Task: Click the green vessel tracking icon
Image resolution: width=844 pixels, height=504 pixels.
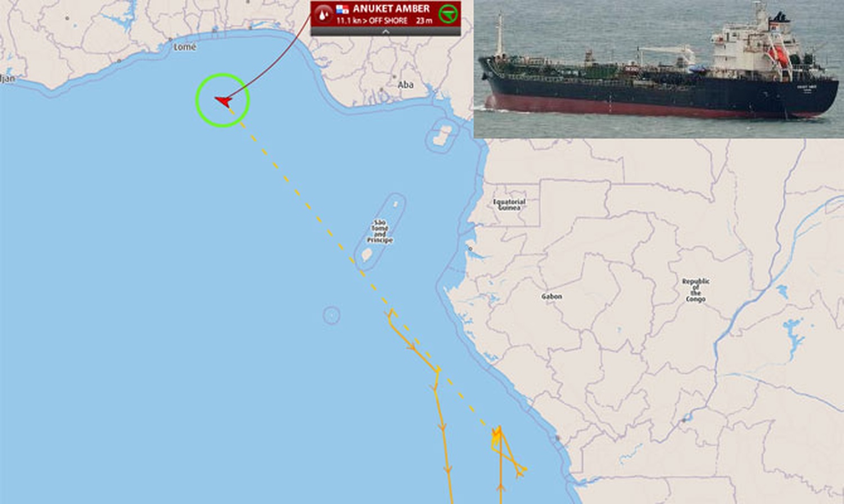Action: pyautogui.click(x=448, y=13)
